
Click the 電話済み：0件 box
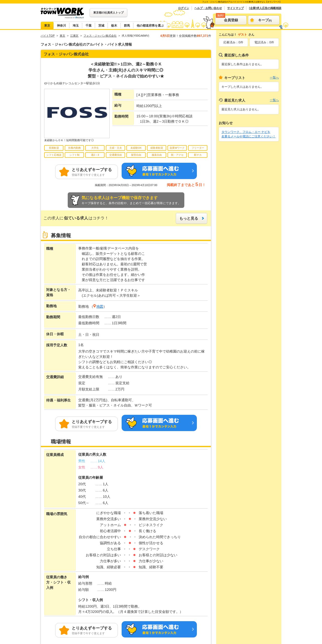[264, 42]
